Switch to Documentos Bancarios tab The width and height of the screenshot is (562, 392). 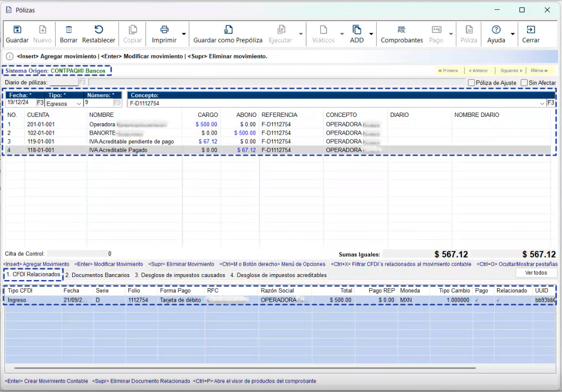point(97,276)
